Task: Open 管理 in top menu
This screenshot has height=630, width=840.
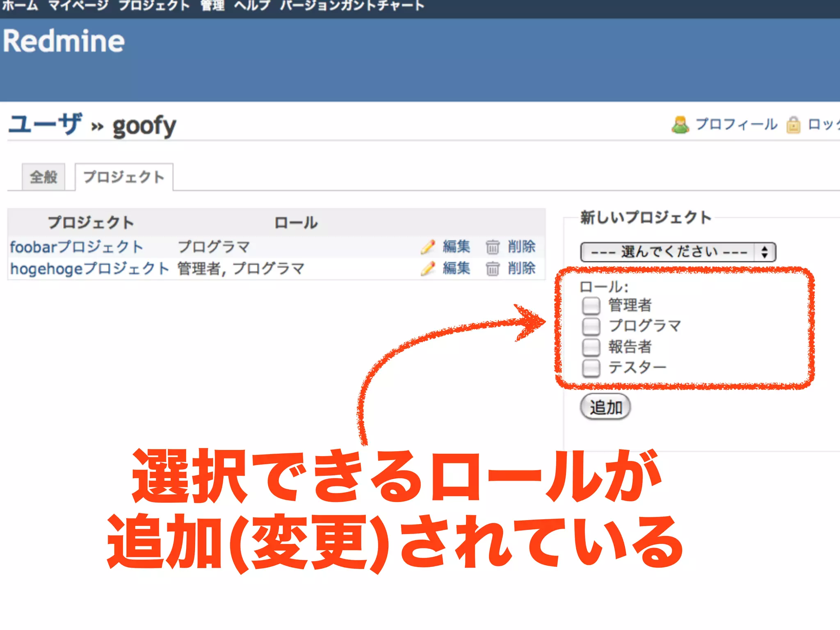Action: (212, 6)
